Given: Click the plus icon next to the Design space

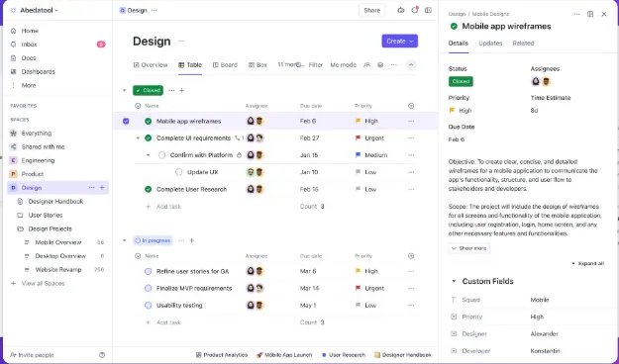Looking at the screenshot, I should click(x=102, y=188).
